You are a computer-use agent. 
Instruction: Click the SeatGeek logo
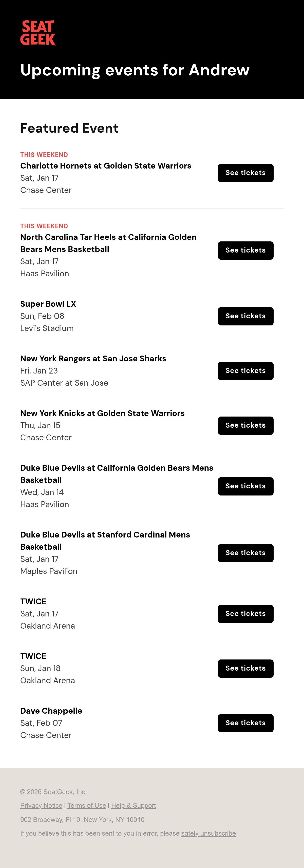tap(38, 33)
